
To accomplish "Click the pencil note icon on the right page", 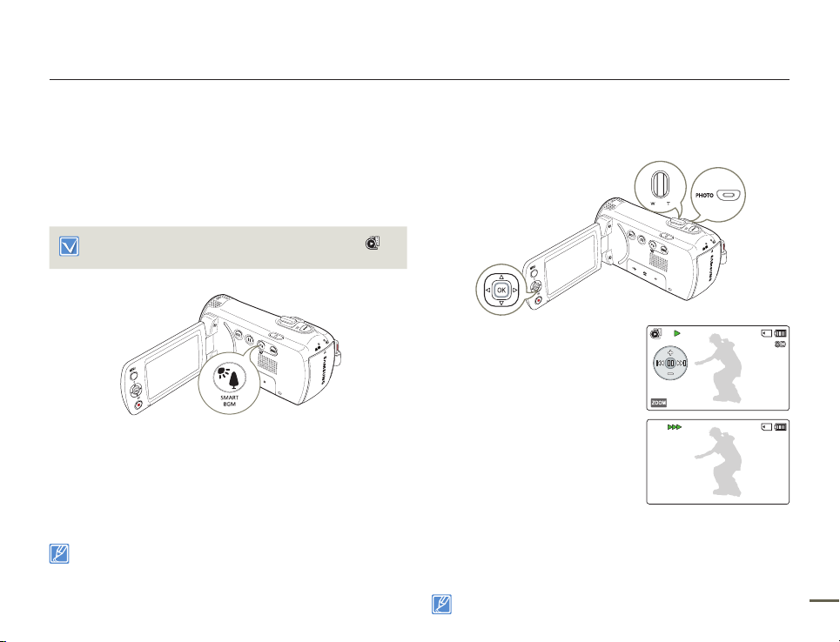I will pos(441,604).
